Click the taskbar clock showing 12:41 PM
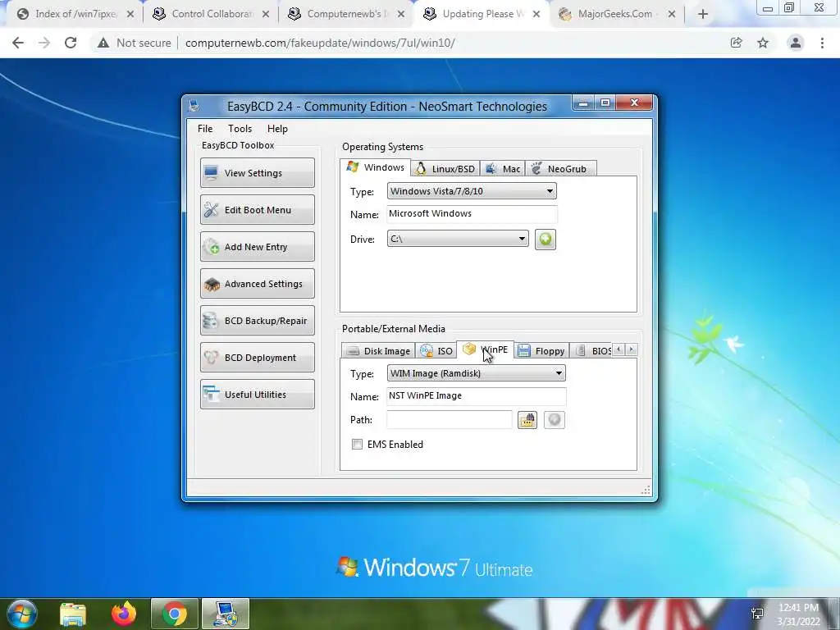 (798, 614)
